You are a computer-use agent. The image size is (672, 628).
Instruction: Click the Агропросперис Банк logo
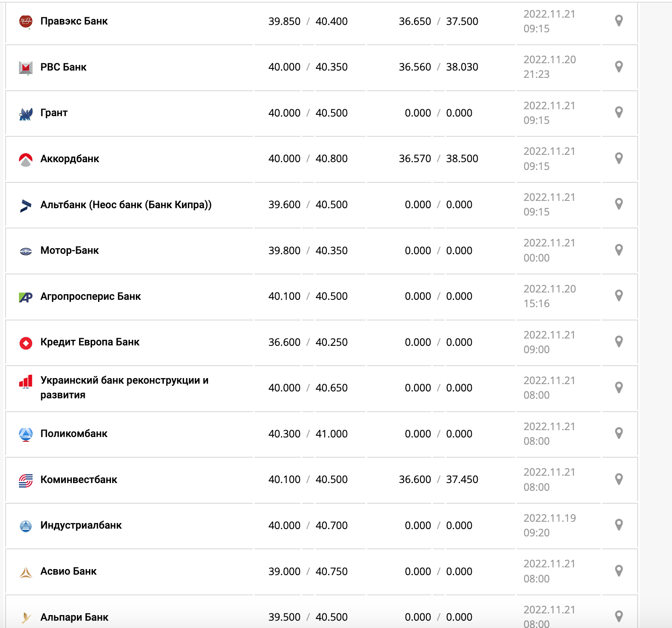click(x=26, y=297)
